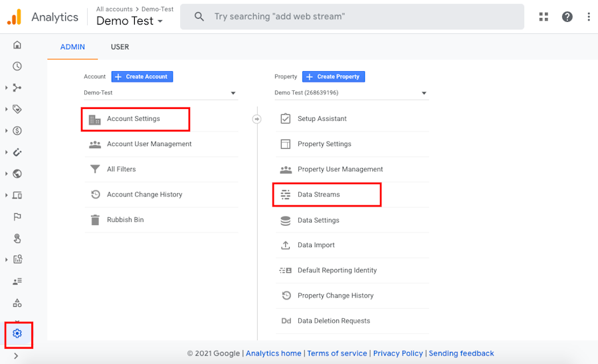Screen dimensions: 598x364
Task: Click the Data Streams icon
Action: (286, 195)
